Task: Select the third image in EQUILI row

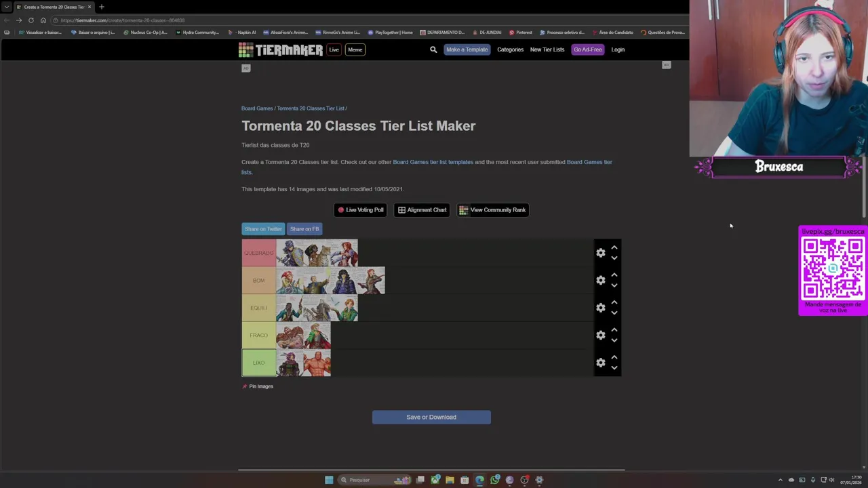Action: [x=344, y=308]
